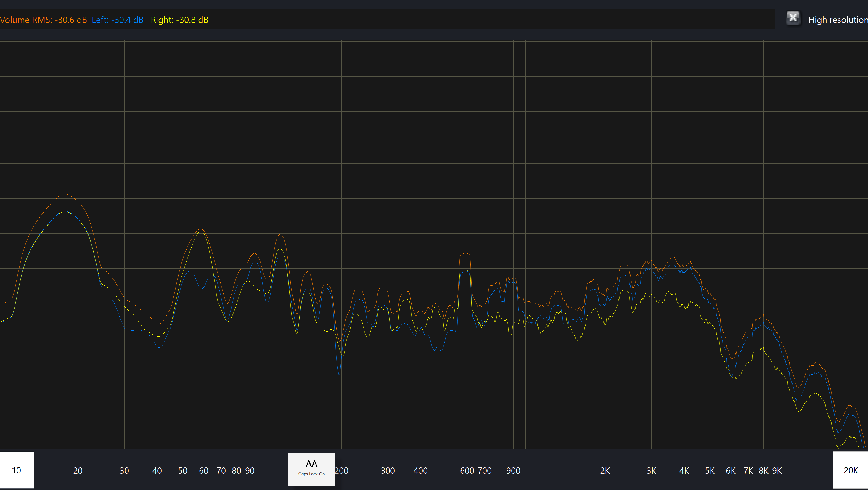Click the 20 Hz axis label
This screenshot has height=490, width=868.
click(78, 470)
